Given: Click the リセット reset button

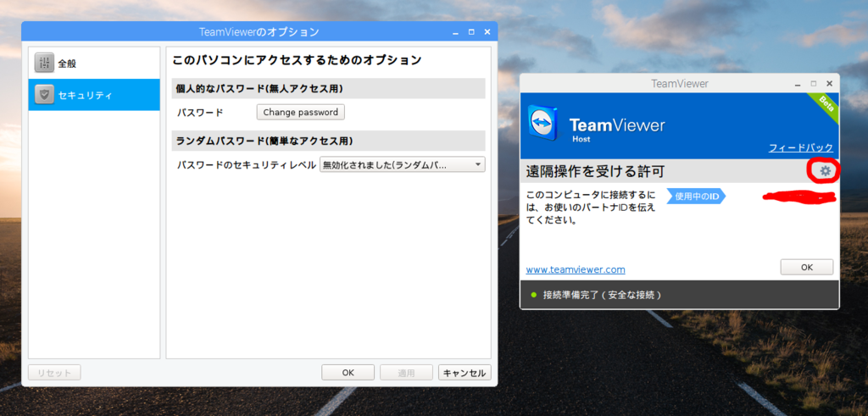Looking at the screenshot, I should [x=54, y=373].
